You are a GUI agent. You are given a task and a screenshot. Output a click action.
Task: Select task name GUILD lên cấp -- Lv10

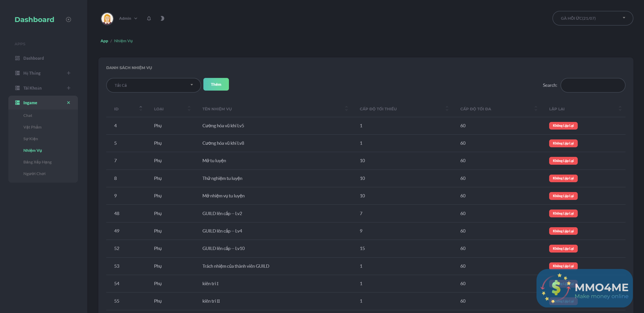(x=223, y=248)
